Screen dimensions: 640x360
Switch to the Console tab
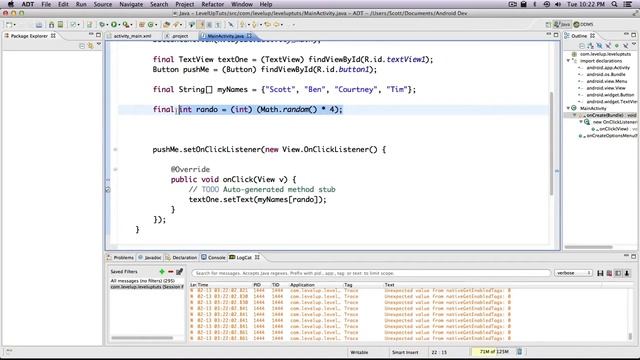(x=213, y=258)
